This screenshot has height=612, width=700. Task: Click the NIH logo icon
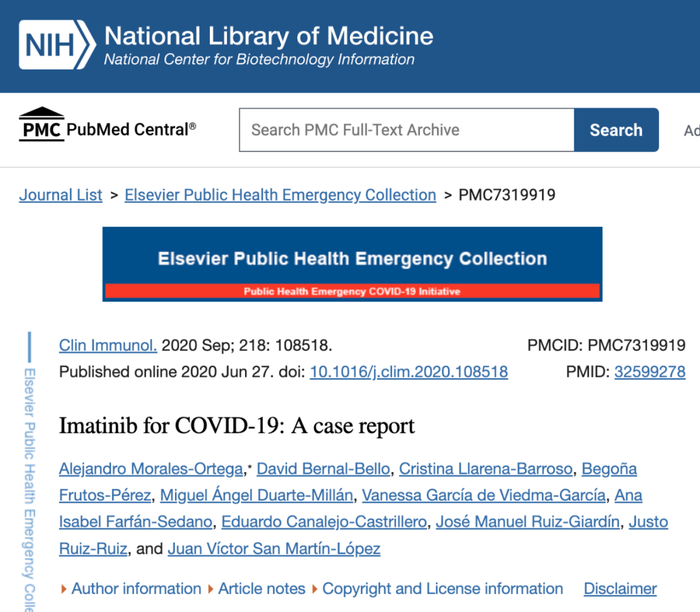pyautogui.click(x=57, y=45)
